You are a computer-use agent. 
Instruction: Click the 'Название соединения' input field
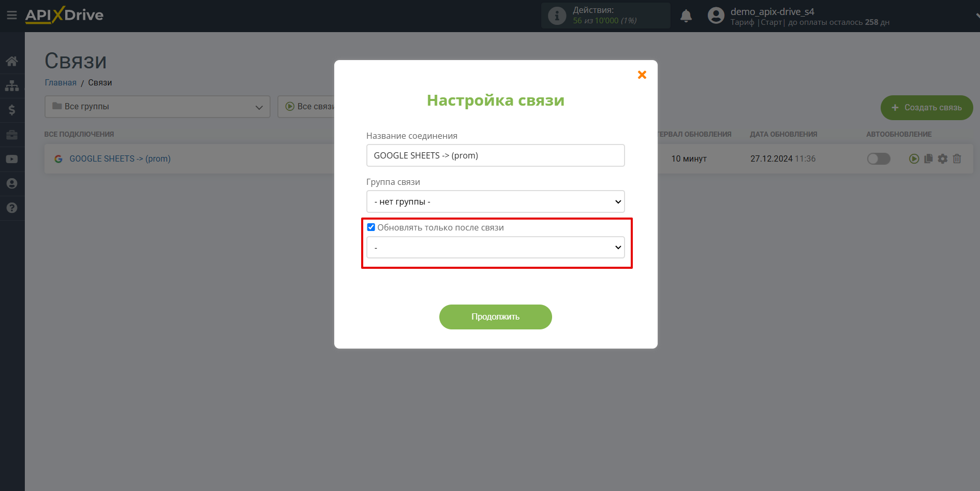click(x=495, y=155)
